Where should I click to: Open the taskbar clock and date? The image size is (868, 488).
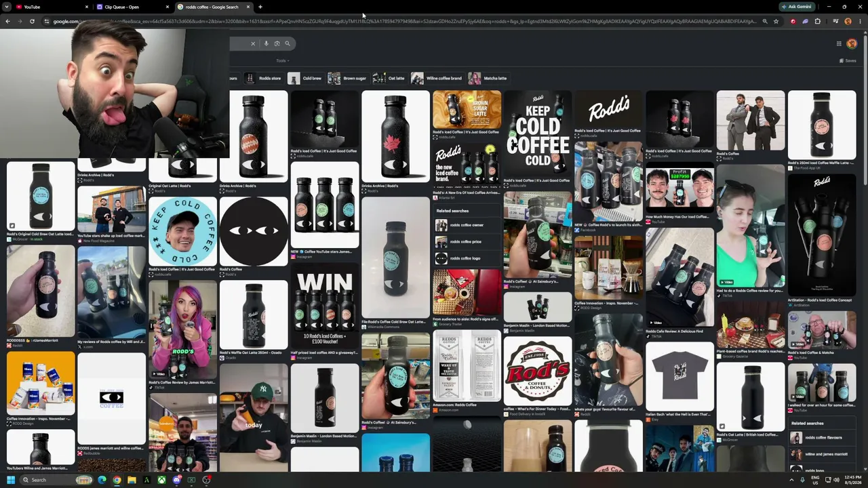tap(853, 480)
